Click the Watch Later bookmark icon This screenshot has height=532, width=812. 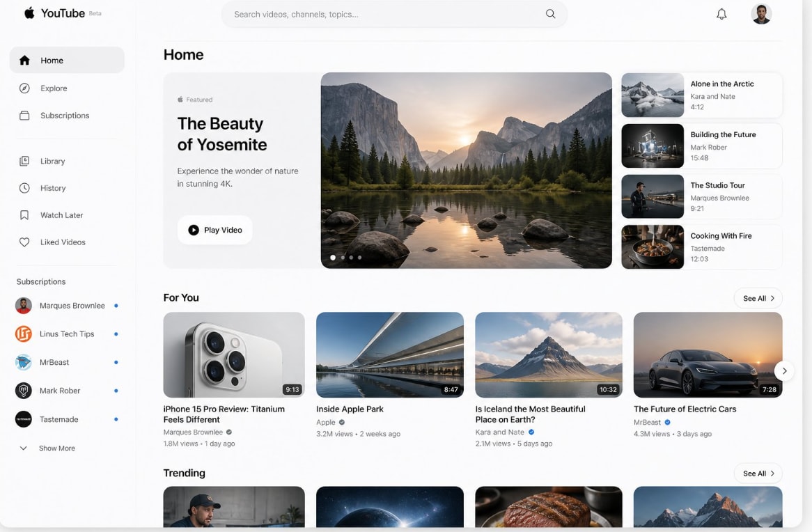(24, 215)
